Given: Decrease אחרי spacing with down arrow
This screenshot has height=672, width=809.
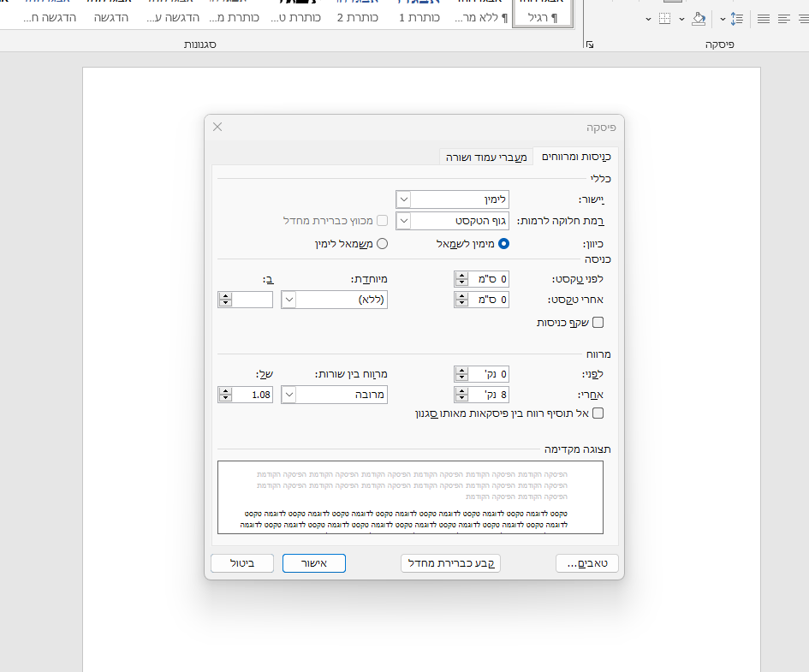Looking at the screenshot, I should 461,398.
